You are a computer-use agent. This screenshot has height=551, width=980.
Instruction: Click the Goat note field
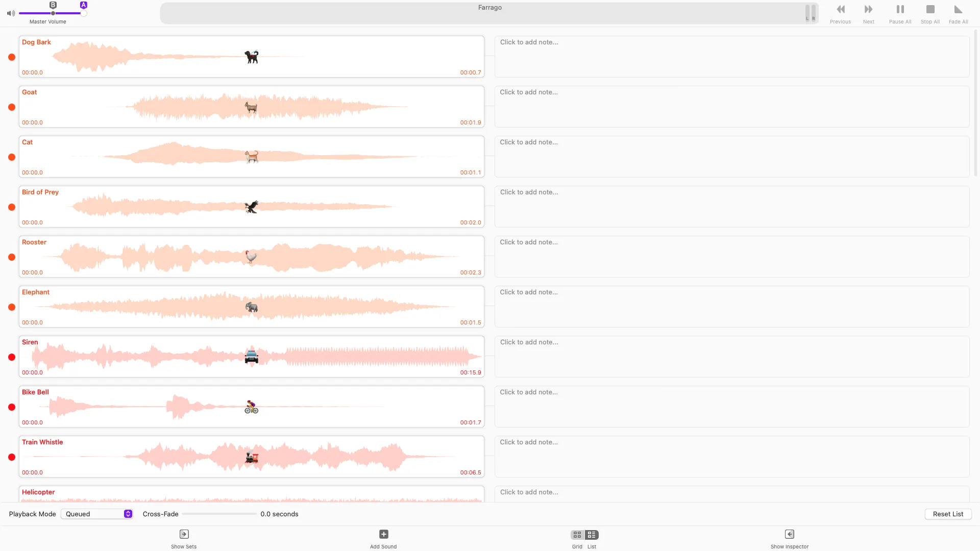731,107
